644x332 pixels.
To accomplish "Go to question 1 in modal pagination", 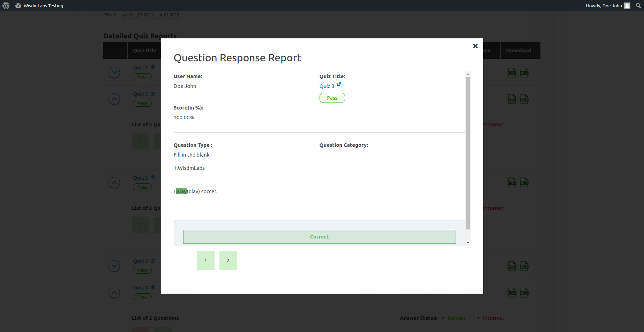I will (205, 261).
